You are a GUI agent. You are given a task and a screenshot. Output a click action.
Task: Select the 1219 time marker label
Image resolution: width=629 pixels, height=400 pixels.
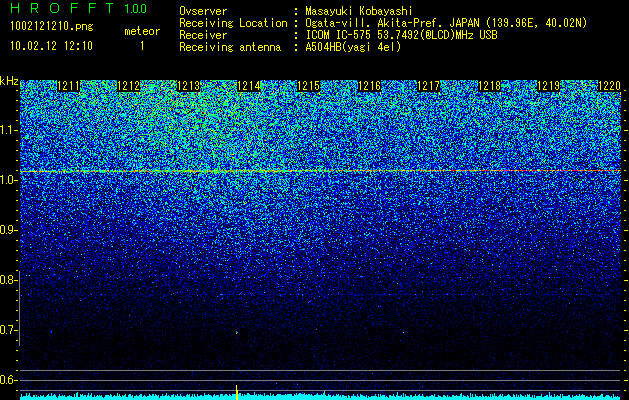click(x=548, y=86)
